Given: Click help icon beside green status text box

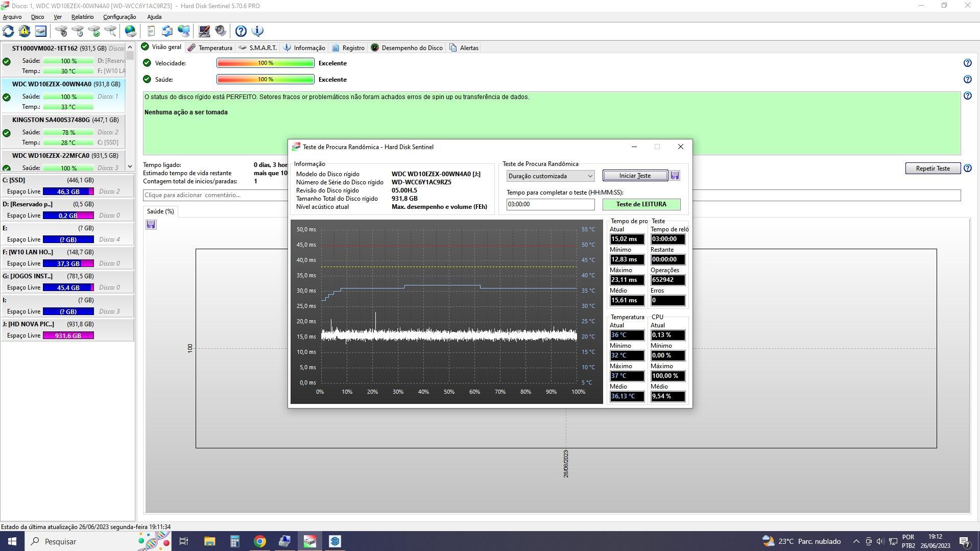Looking at the screenshot, I should 967,95.
